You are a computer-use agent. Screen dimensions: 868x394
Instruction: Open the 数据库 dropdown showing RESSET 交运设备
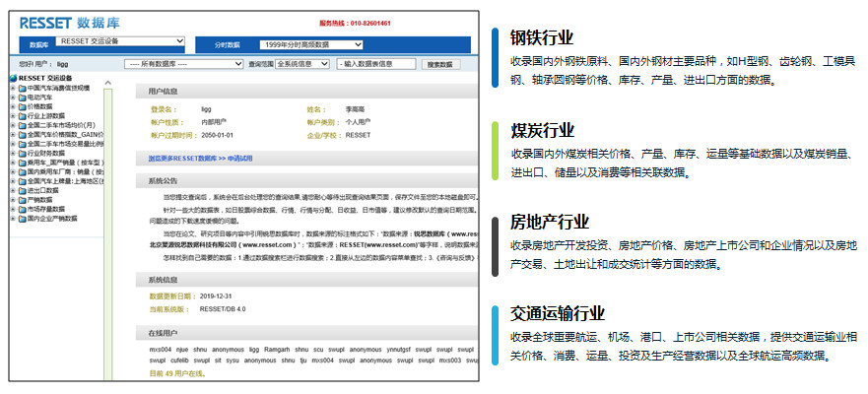[120, 41]
